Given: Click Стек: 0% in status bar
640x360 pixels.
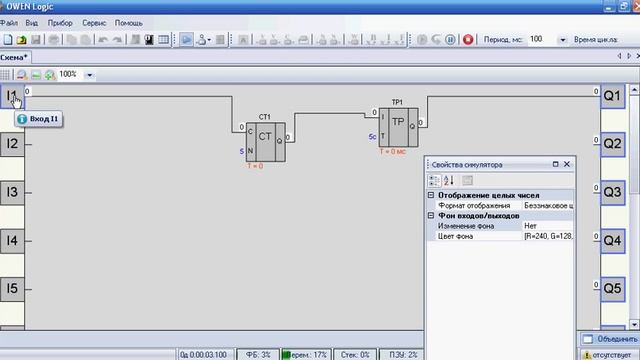Looking at the screenshot, I should pos(355,355).
